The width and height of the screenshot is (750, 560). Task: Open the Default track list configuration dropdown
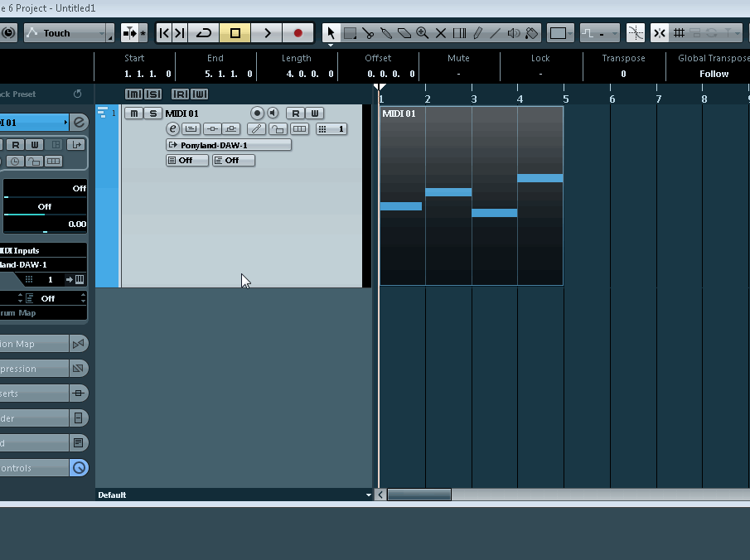tap(234, 495)
